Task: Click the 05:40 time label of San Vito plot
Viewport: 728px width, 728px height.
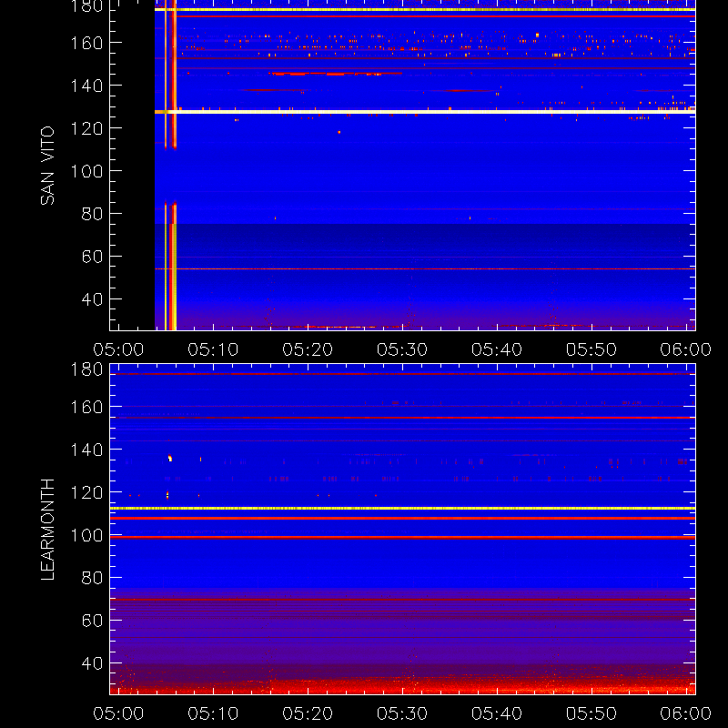Action: (497, 349)
